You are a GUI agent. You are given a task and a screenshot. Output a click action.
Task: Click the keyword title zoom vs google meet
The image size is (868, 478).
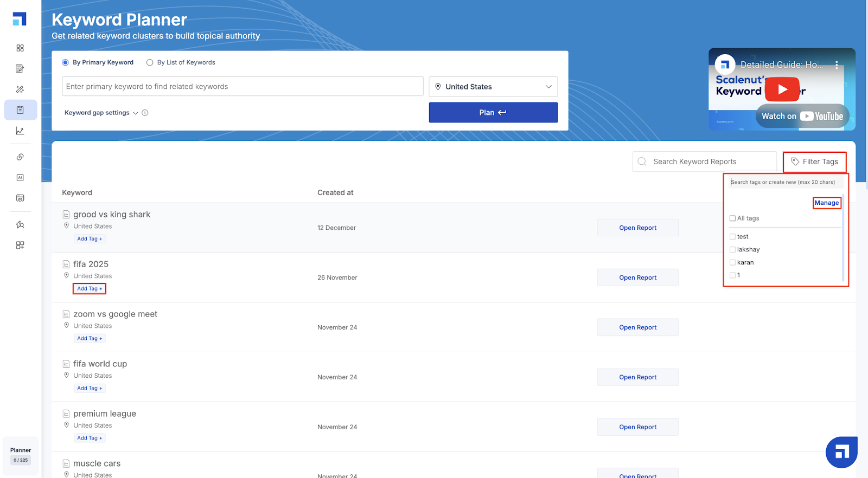click(115, 314)
